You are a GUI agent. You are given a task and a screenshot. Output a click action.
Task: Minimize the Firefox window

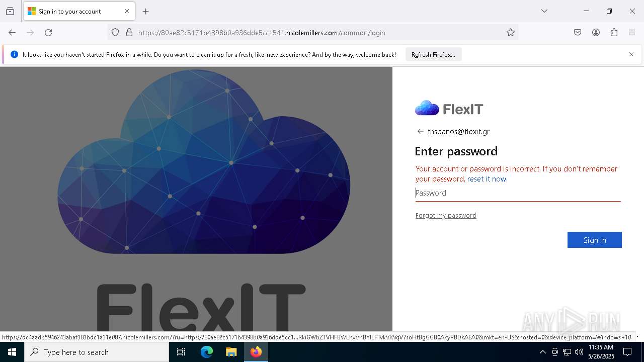[x=586, y=11]
